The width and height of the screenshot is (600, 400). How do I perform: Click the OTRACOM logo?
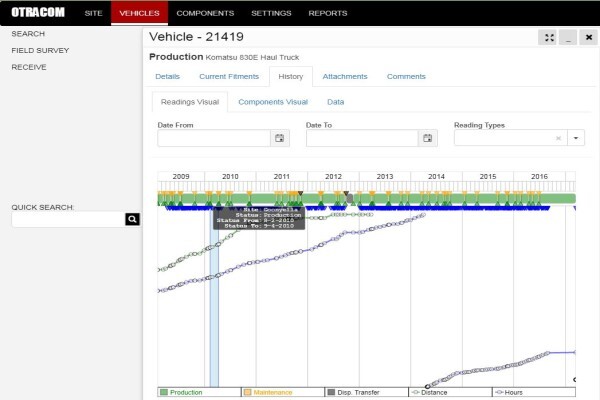pyautogui.click(x=38, y=13)
